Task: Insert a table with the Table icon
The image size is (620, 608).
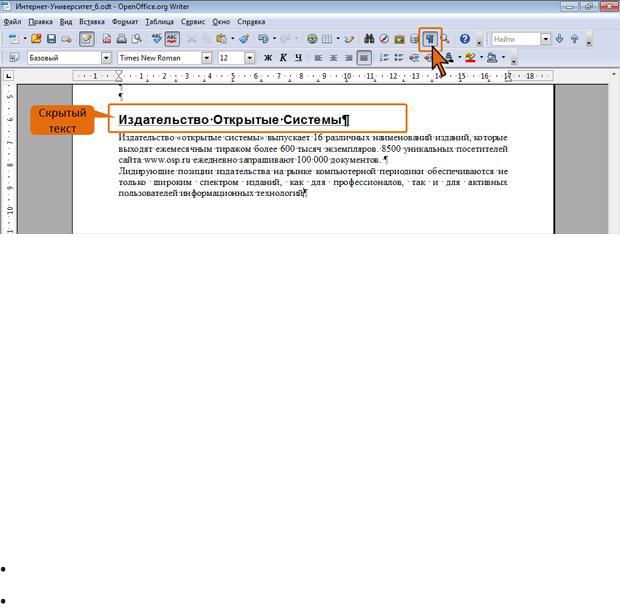Action: [x=327, y=39]
